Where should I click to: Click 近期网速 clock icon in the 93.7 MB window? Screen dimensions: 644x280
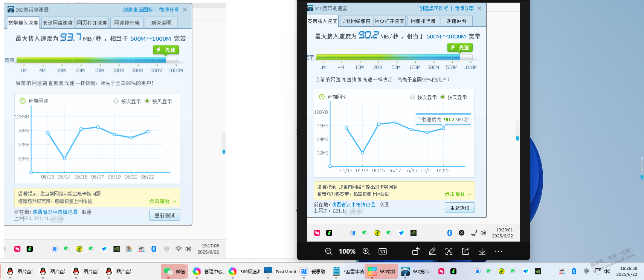point(22,101)
